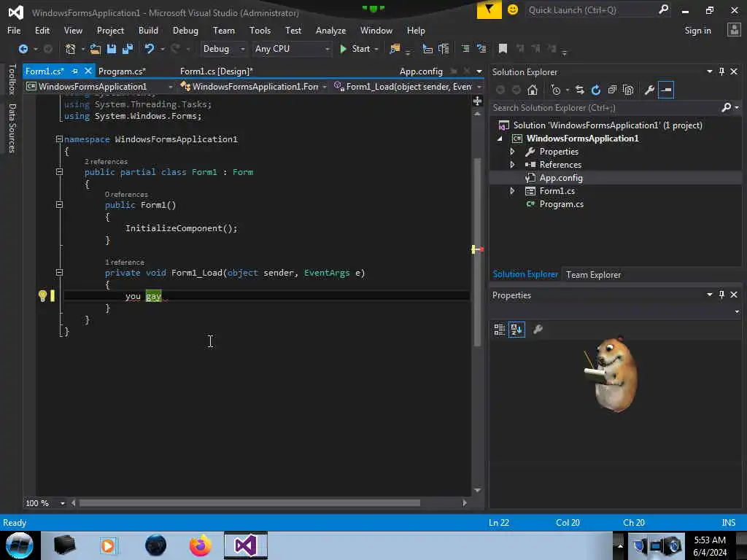The width and height of the screenshot is (747, 560).
Task: Click the Save All icon
Action: click(127, 49)
